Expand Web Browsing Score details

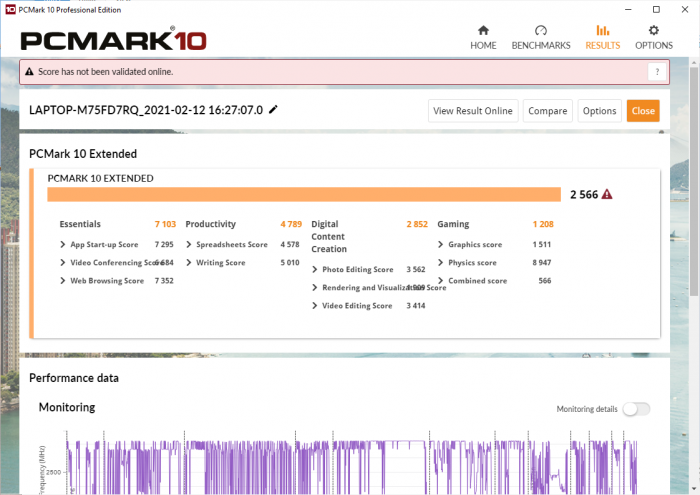point(63,280)
